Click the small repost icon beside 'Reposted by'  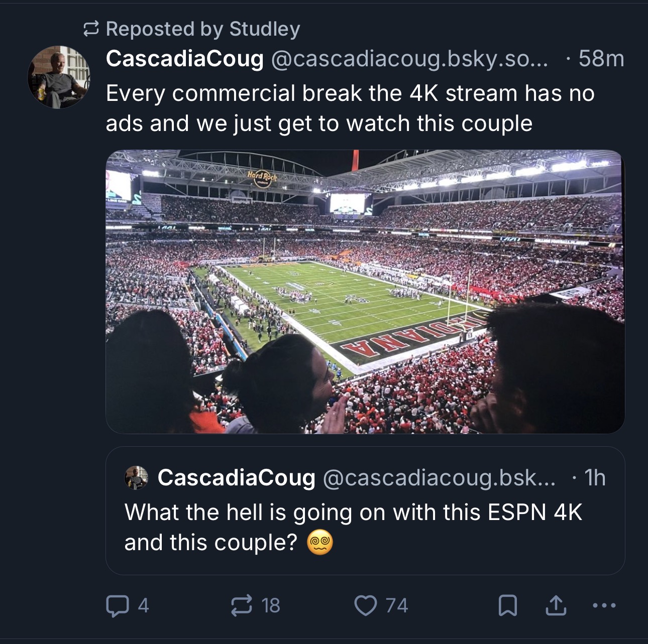91,30
